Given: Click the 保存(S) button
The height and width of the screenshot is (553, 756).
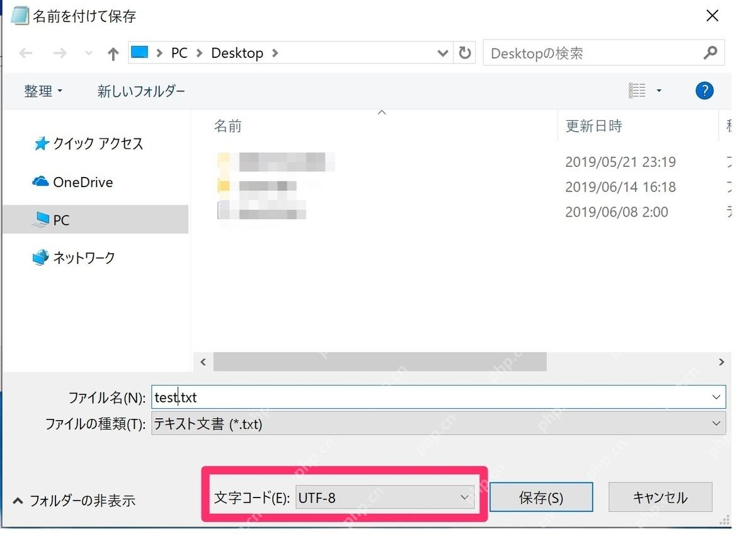Looking at the screenshot, I should point(541,498).
